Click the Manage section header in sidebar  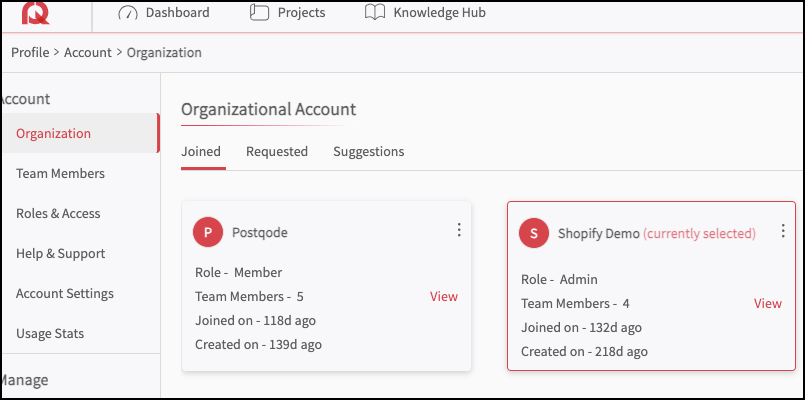click(25, 380)
